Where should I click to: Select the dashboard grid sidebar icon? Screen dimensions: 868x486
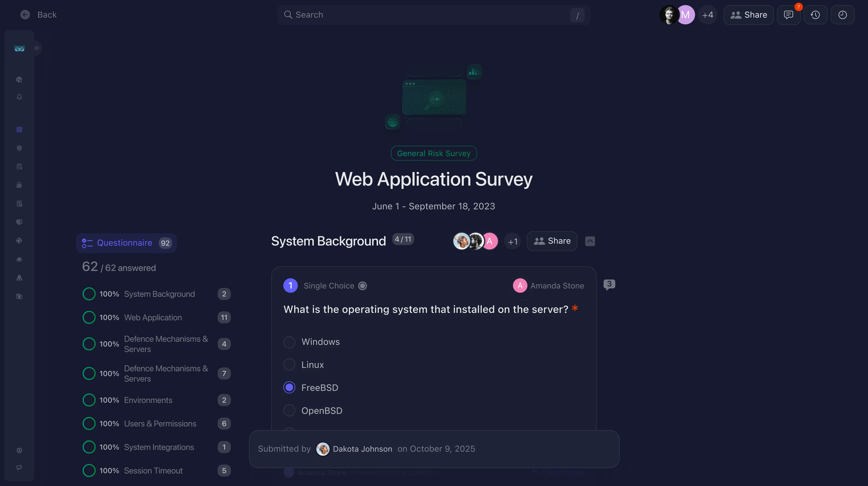tap(19, 130)
